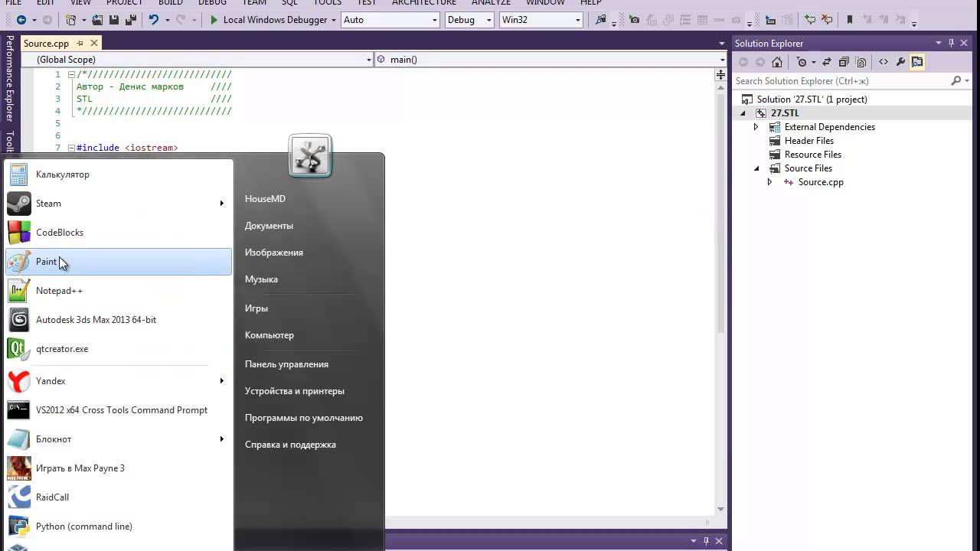Click the New Project toolbar icon
Screen dimensions: 980x551
70,20
